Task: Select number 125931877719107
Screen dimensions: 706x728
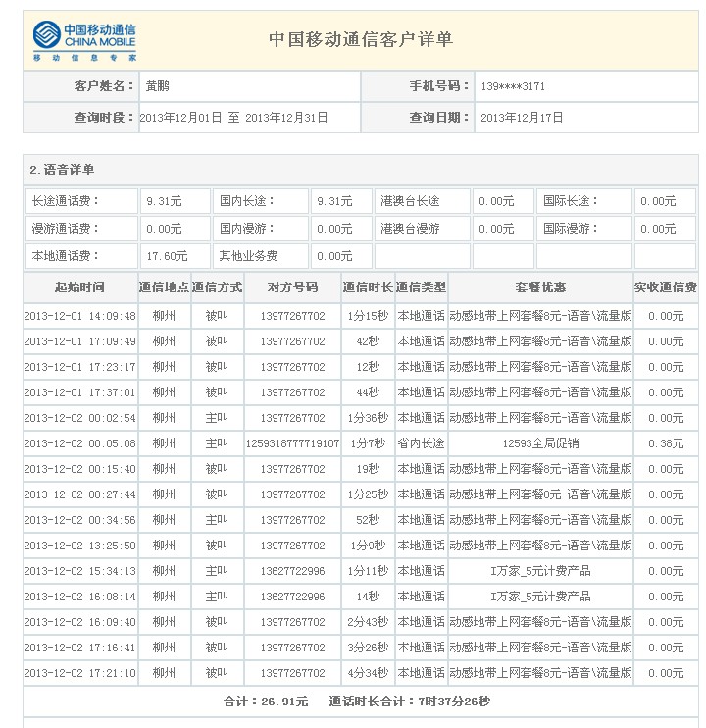Action: coord(293,443)
